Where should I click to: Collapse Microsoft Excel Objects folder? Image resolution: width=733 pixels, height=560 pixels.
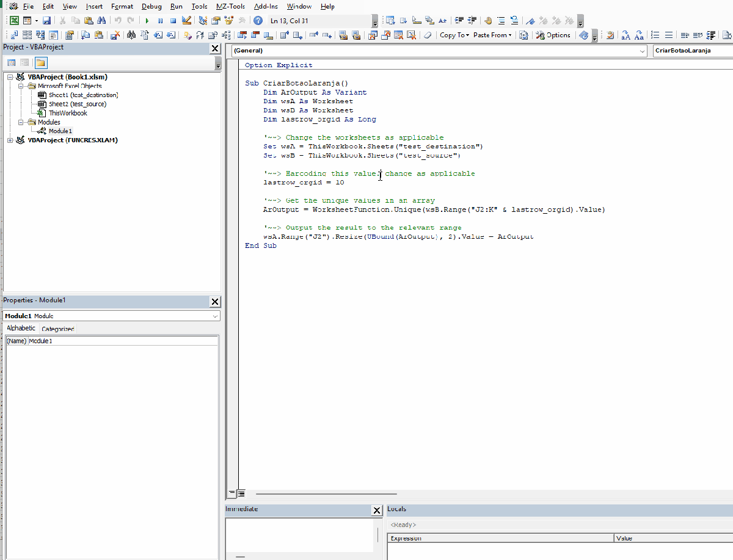coord(20,86)
